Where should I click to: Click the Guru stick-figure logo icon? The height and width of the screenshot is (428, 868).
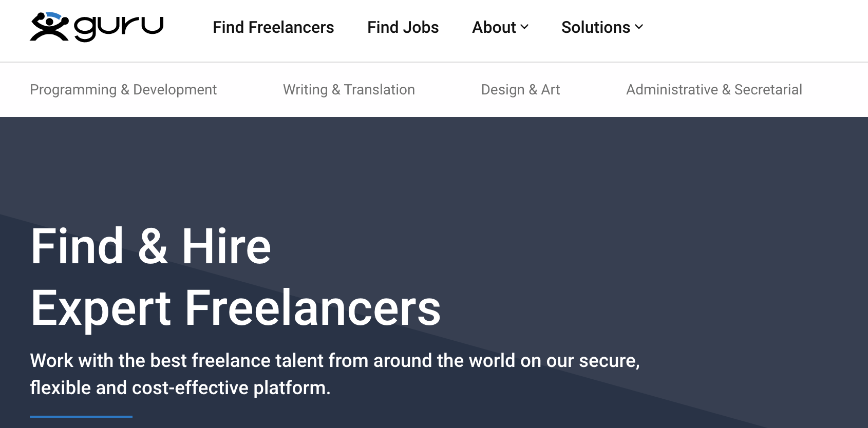50,27
